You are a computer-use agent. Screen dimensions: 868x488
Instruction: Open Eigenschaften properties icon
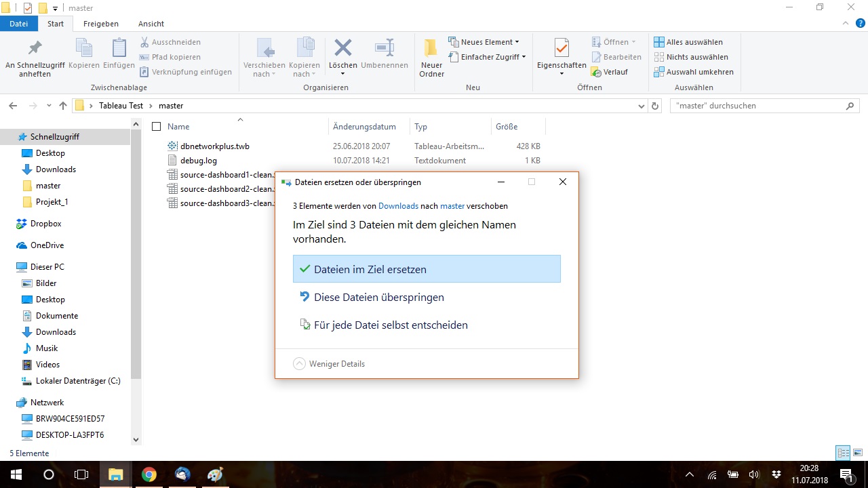tap(561, 49)
